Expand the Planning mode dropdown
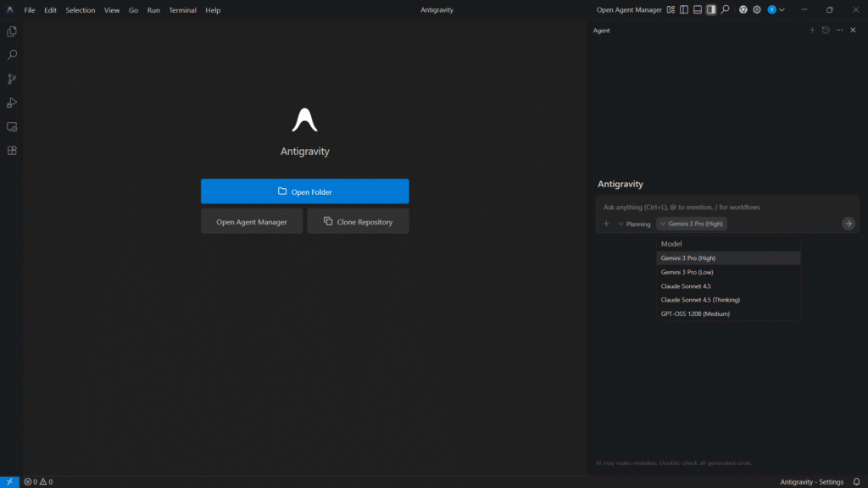The height and width of the screenshot is (488, 868). tap(634, 224)
